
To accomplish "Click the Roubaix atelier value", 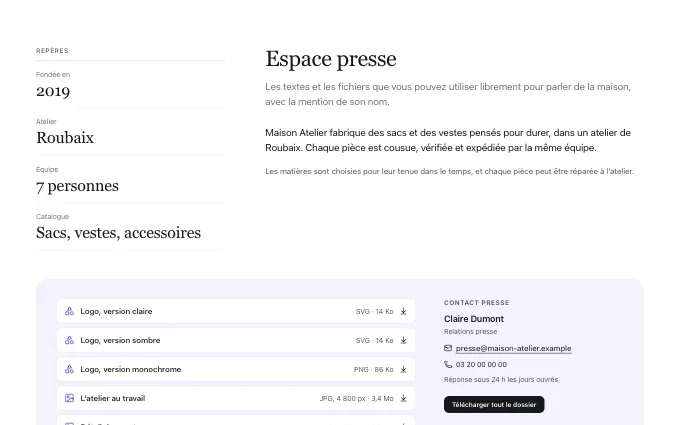I will point(65,138).
